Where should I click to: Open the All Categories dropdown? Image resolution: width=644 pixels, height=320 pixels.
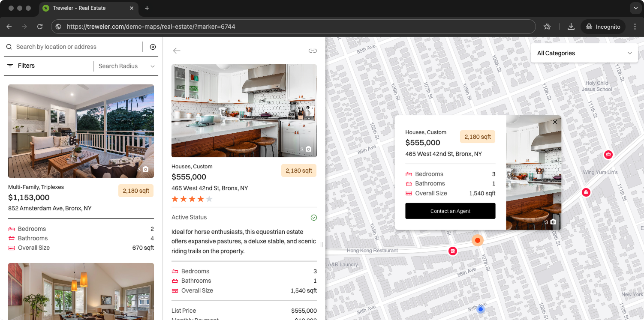(584, 53)
